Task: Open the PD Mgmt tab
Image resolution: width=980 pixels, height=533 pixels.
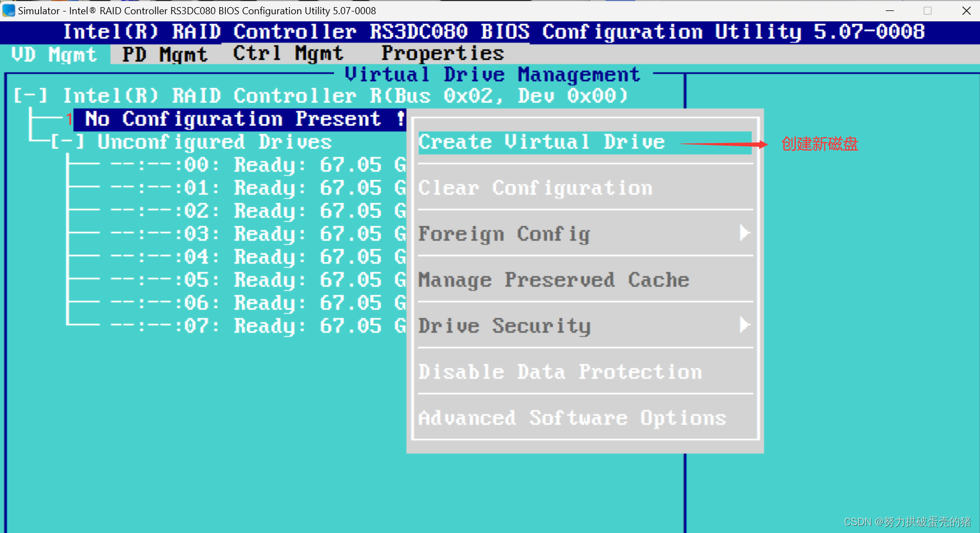Action: coord(165,54)
